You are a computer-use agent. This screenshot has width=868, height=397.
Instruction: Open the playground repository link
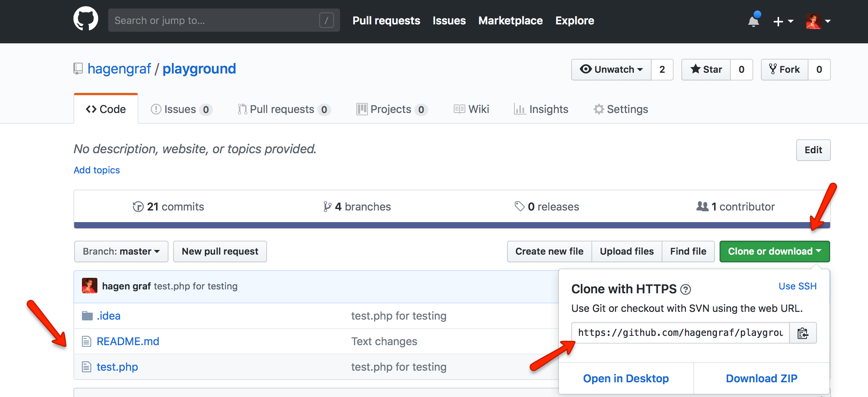tap(199, 69)
